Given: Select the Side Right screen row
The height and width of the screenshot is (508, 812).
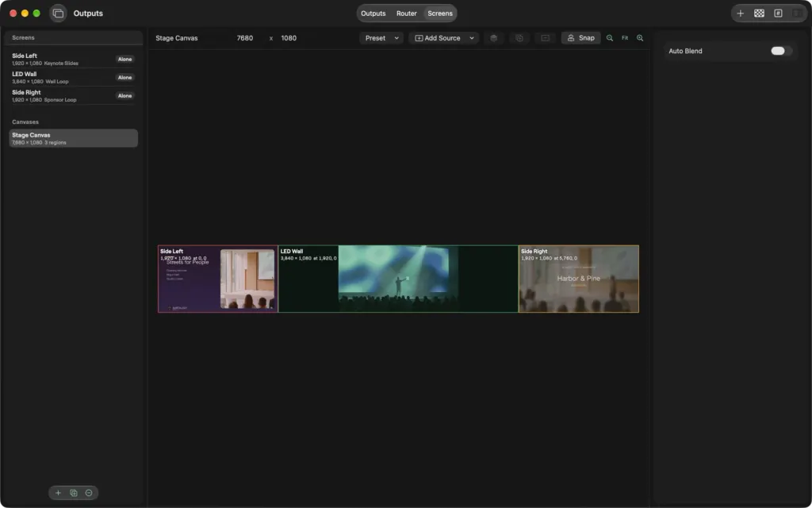Looking at the screenshot, I should [x=73, y=95].
